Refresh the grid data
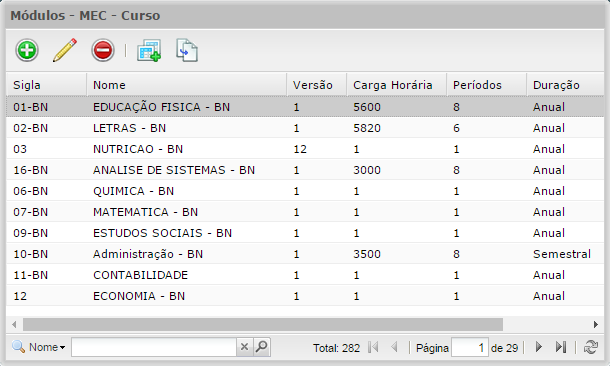The height and width of the screenshot is (366, 610). click(591, 347)
